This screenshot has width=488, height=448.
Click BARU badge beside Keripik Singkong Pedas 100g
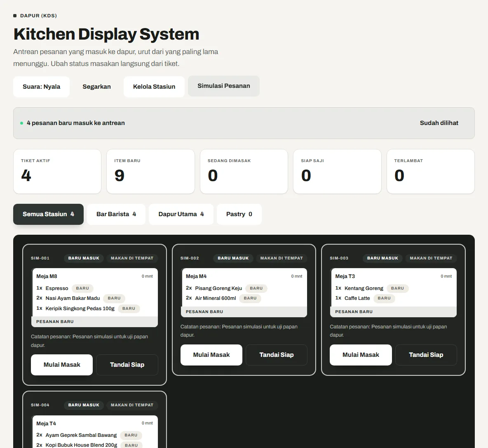[129, 309]
